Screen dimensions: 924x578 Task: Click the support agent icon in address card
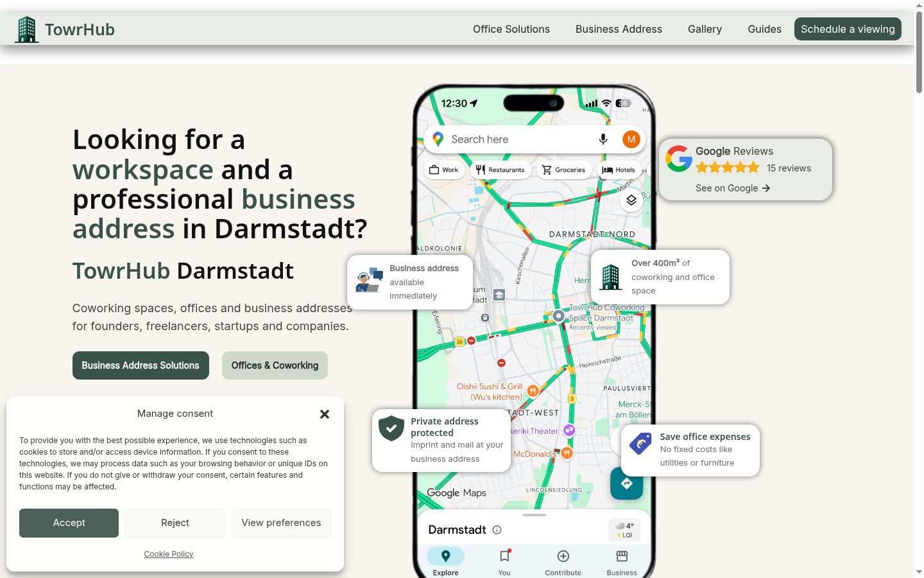(369, 281)
